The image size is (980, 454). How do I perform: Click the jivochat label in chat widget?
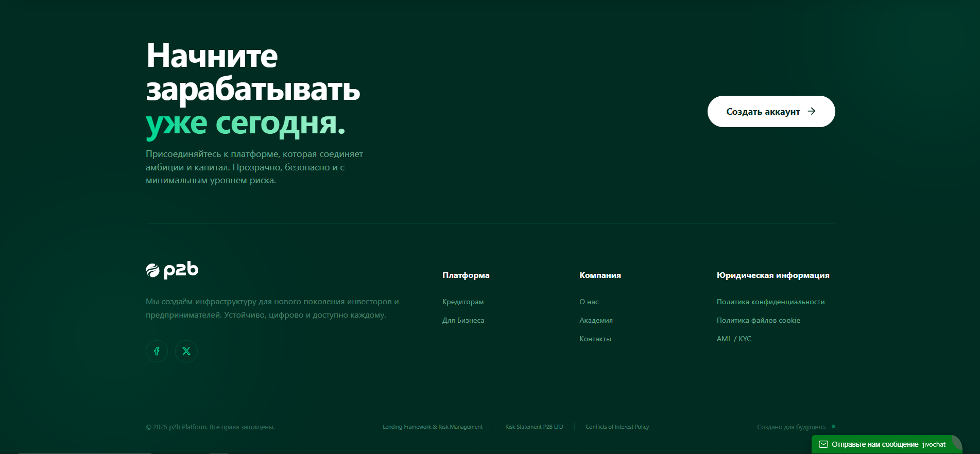pos(934,444)
